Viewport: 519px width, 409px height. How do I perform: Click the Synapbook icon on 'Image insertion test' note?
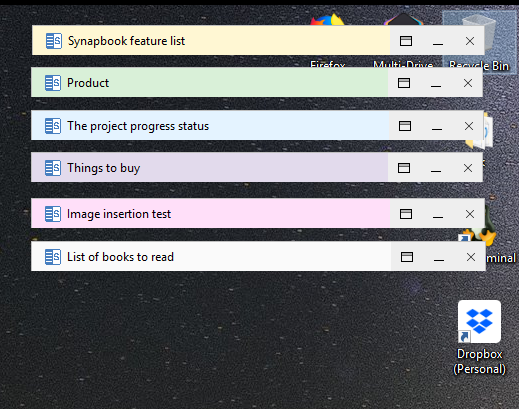click(x=53, y=214)
